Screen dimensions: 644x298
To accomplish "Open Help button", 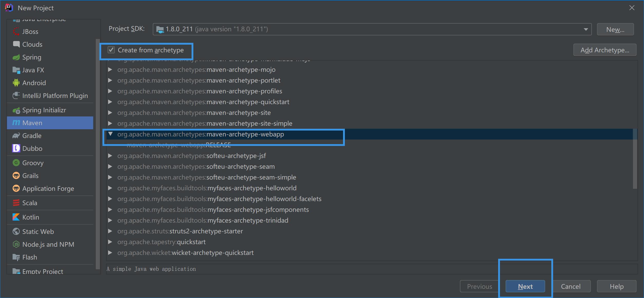I will [617, 286].
